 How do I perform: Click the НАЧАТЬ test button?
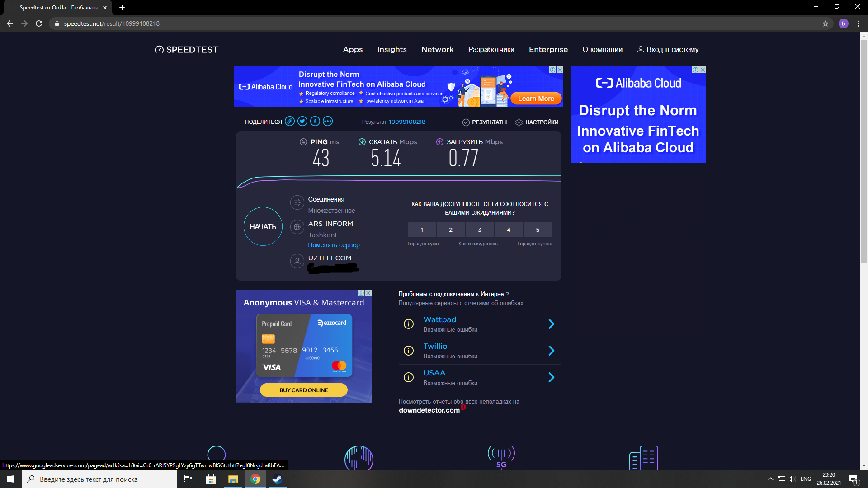[263, 226]
